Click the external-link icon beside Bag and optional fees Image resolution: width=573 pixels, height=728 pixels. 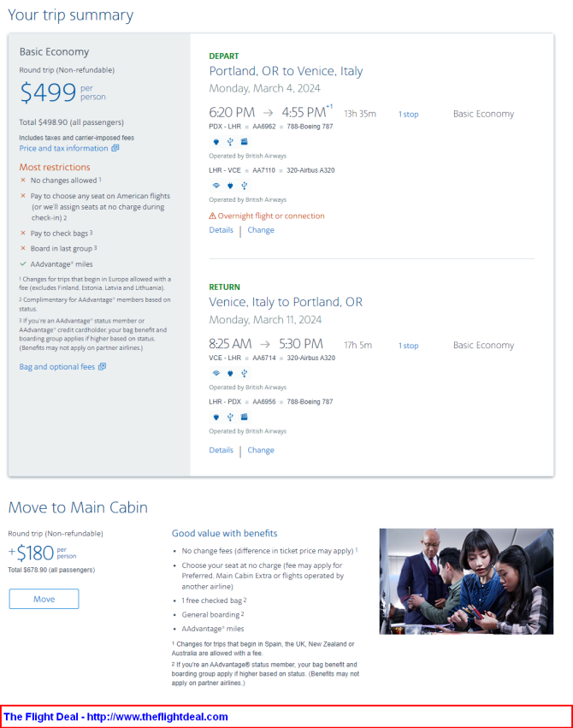(x=102, y=367)
